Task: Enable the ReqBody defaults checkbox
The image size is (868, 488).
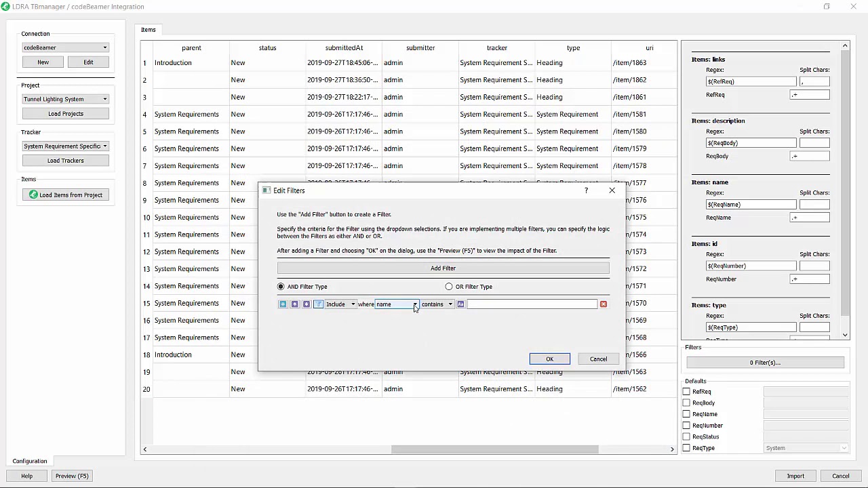Action: (x=686, y=403)
